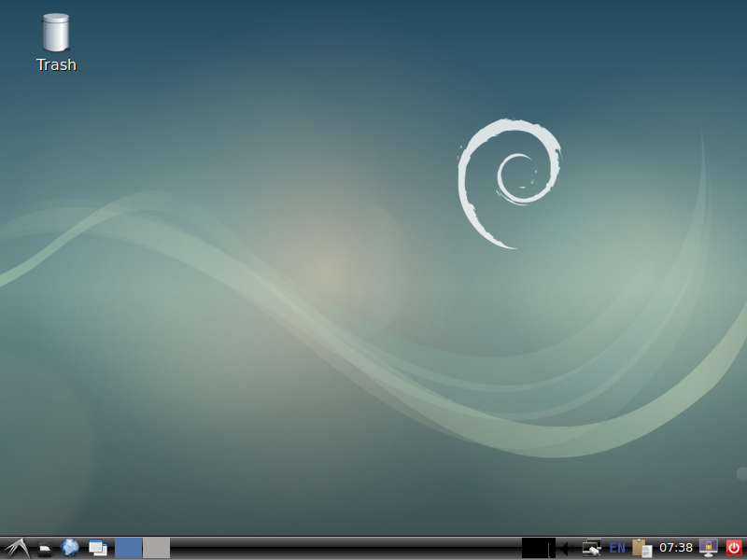Launch the file manager from the panel
The image size is (747, 560).
point(45,549)
